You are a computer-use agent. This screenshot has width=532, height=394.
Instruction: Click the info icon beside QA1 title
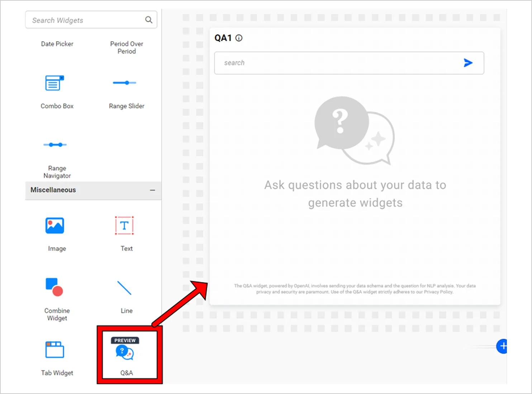(239, 38)
